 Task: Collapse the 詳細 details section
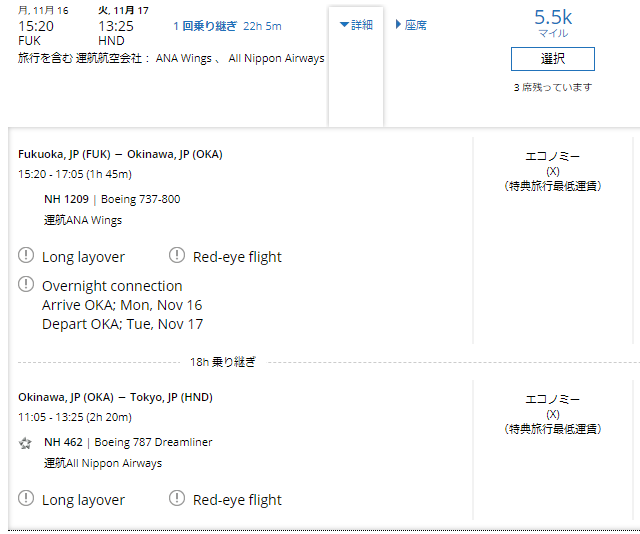coord(356,25)
